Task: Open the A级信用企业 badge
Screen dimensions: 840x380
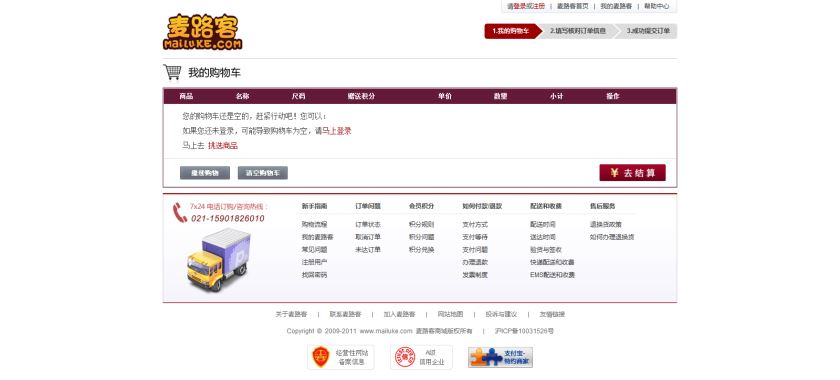Action: tap(421, 357)
